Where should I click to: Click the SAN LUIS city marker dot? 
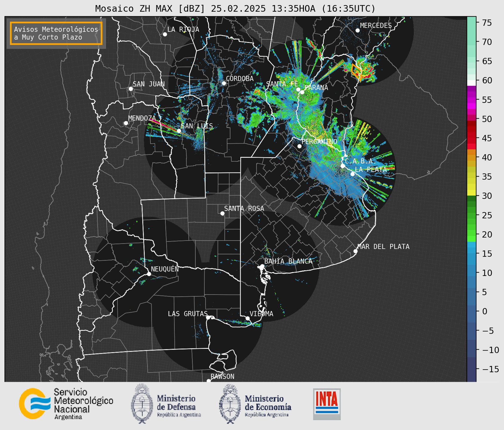pos(179,131)
